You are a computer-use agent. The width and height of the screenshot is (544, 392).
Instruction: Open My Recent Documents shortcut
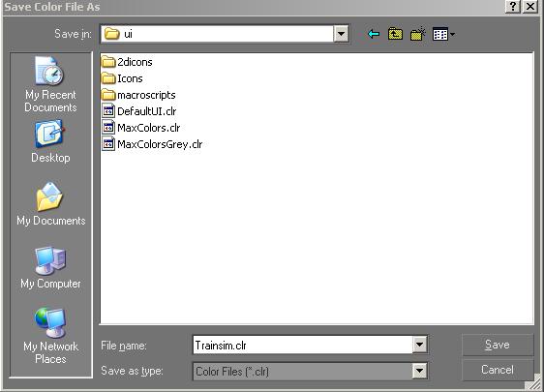coord(50,84)
